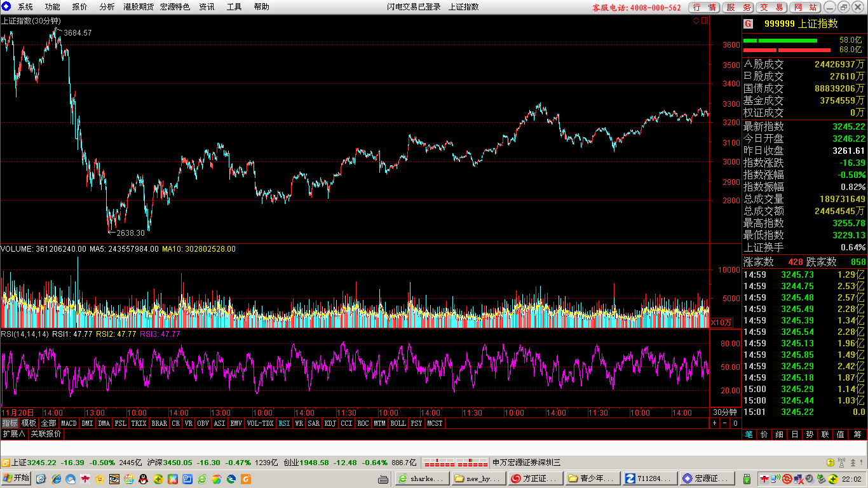868x488 pixels.
Task: Open the 港股期货 menu
Action: [x=138, y=7]
